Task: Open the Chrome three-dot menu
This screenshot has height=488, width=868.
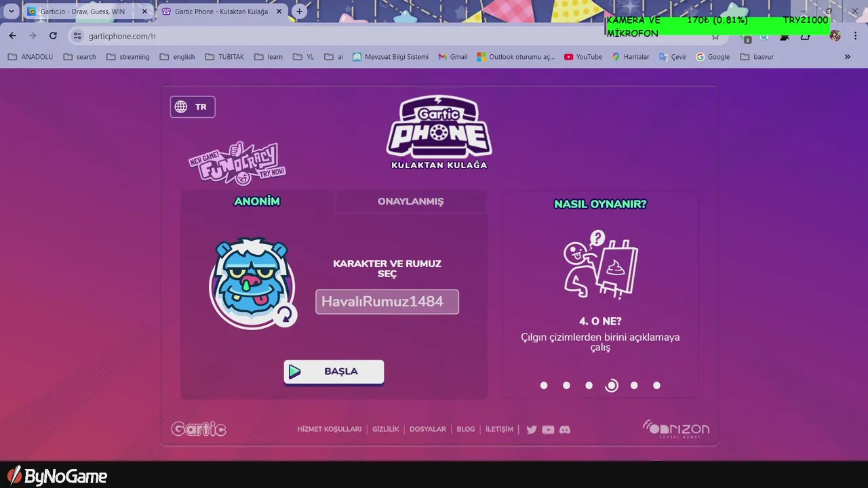Action: [856, 36]
